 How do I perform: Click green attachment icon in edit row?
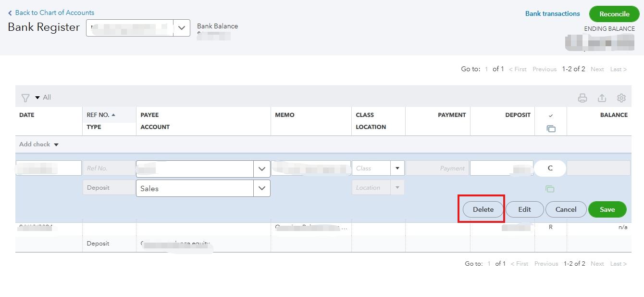pyautogui.click(x=550, y=189)
